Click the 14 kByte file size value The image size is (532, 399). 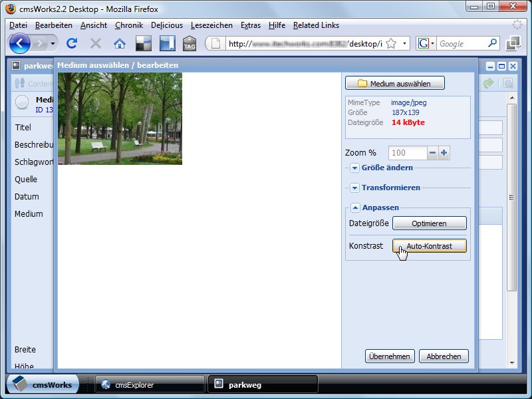click(x=408, y=122)
